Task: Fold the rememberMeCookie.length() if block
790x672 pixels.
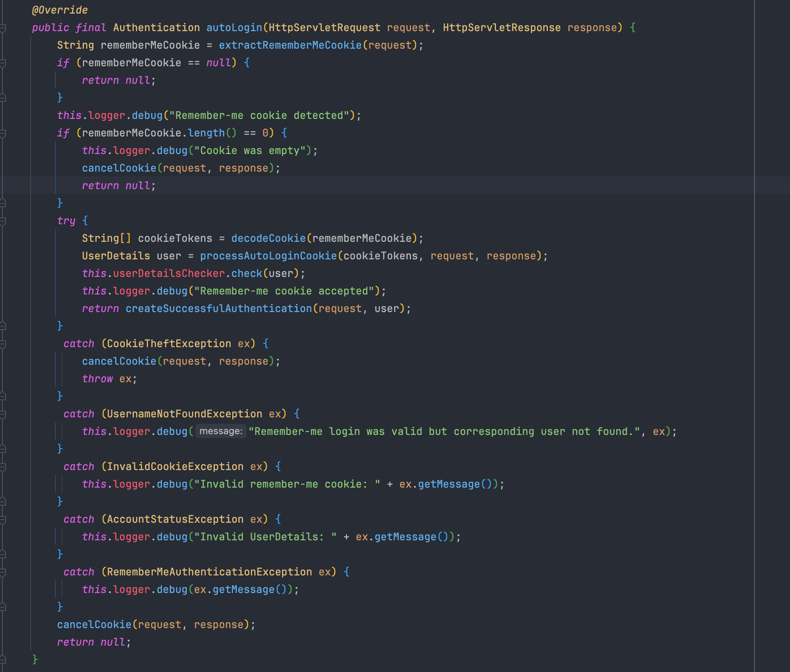Action: pyautogui.click(x=3, y=133)
